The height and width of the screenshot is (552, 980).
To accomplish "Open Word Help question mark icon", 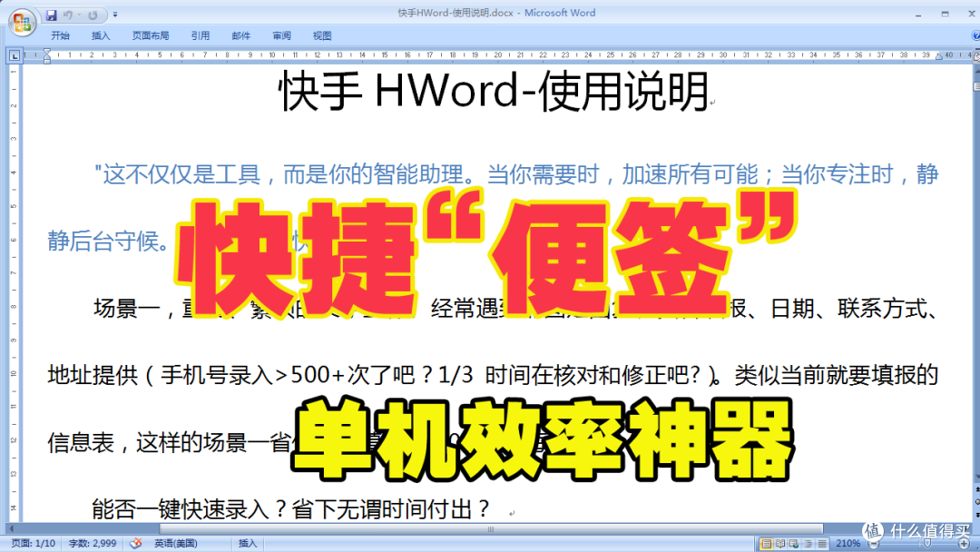I will (975, 35).
